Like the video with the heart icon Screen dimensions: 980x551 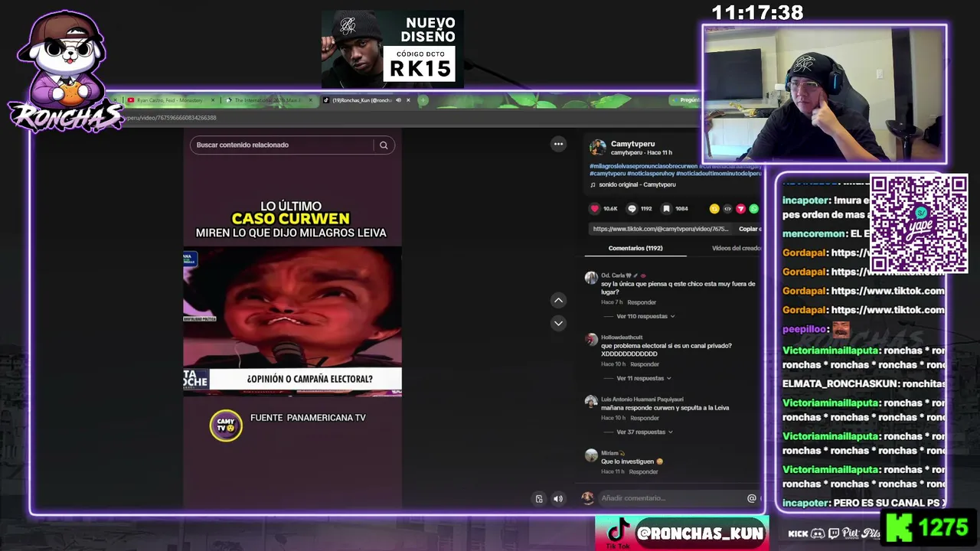pos(594,208)
